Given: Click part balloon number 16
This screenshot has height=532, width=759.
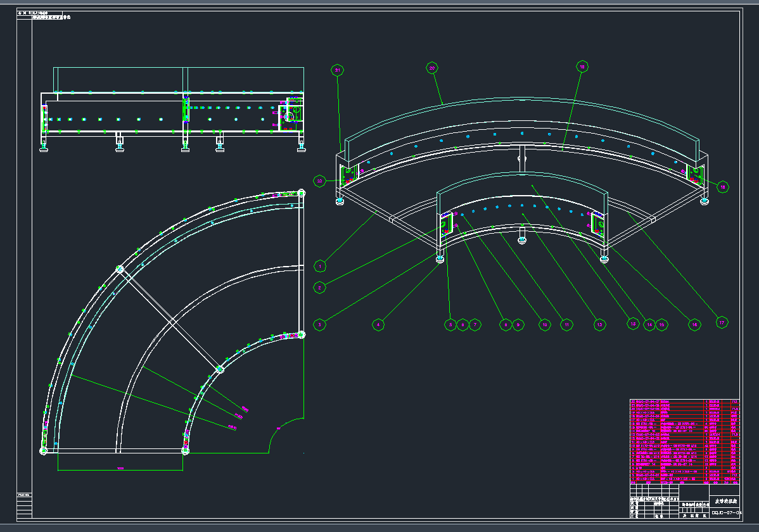Looking at the screenshot, I should [x=695, y=324].
